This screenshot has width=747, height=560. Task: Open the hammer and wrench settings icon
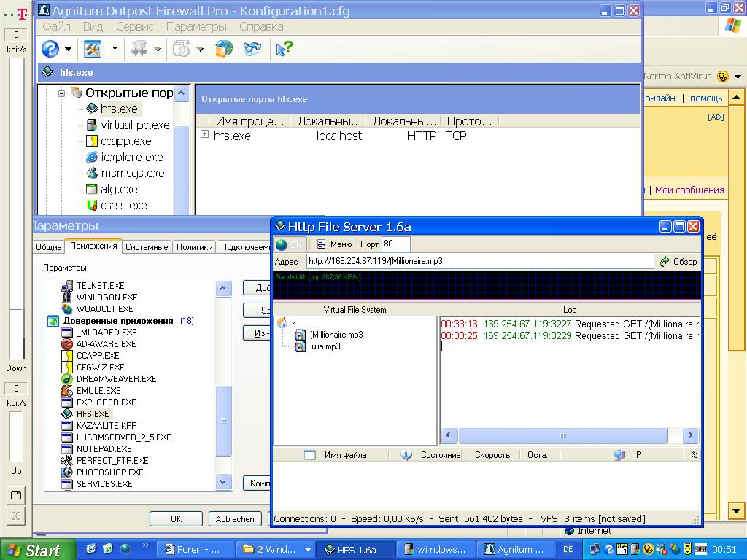click(93, 49)
